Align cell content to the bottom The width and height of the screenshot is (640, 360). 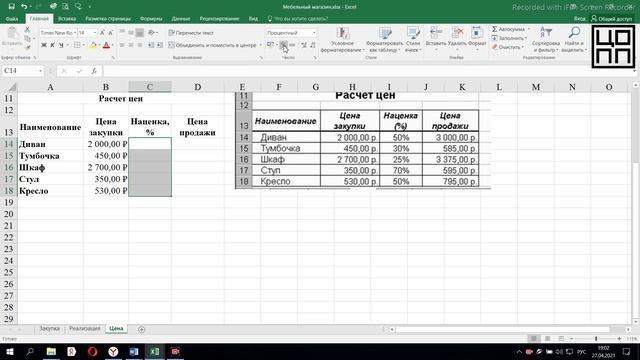(x=140, y=33)
